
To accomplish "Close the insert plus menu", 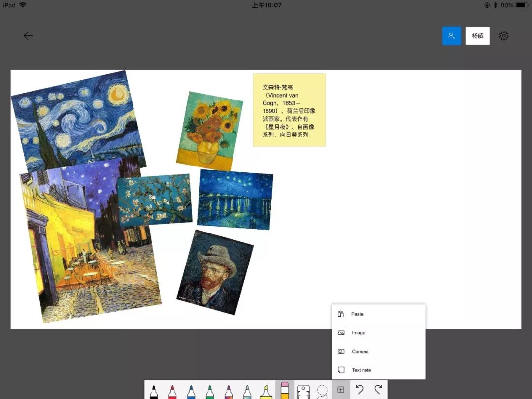I will pyautogui.click(x=341, y=390).
